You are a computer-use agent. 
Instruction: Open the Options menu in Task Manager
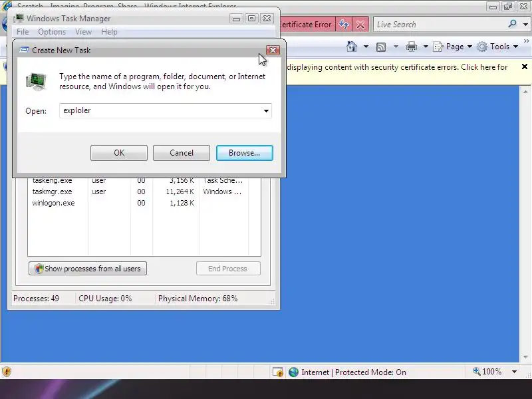52,32
